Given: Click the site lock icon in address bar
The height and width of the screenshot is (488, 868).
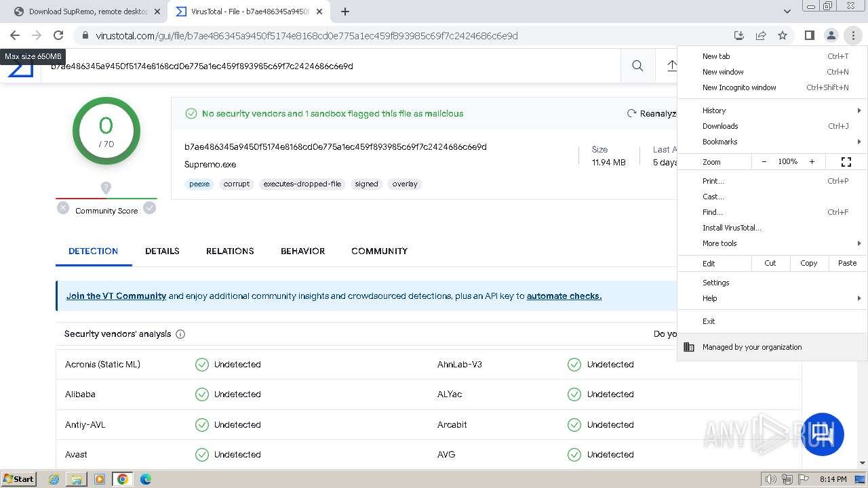Looking at the screenshot, I should pos(85,35).
